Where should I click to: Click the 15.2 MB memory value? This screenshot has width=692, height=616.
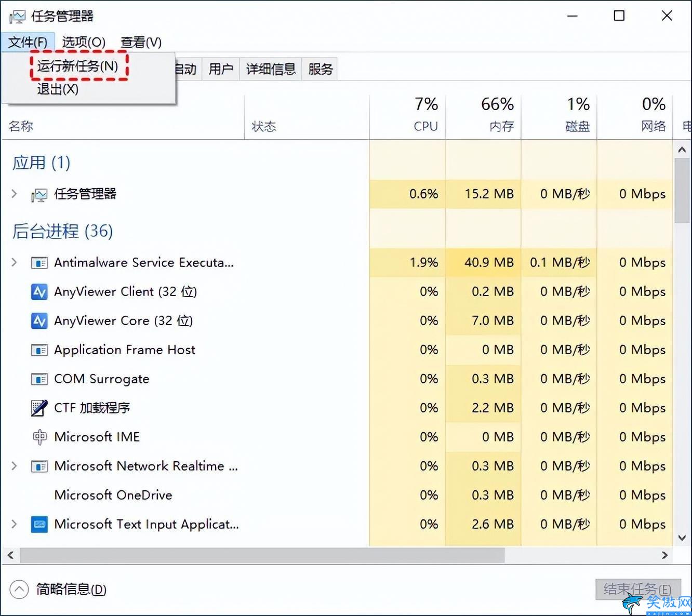tap(489, 194)
